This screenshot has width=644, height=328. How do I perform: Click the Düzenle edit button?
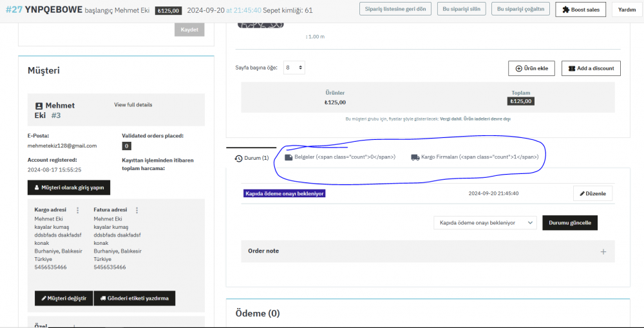592,193
